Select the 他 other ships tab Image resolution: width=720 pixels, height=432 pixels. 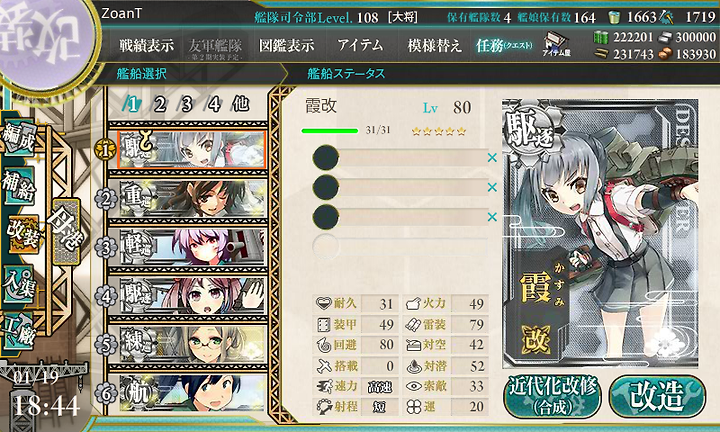click(241, 104)
